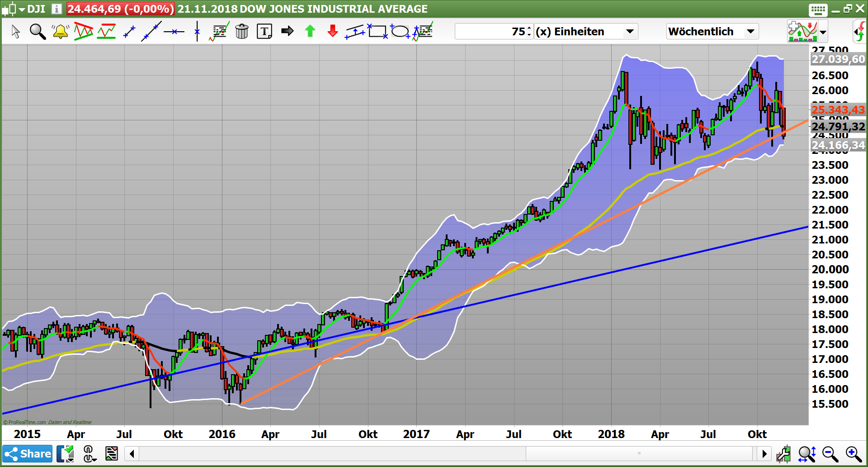This screenshot has width=868, height=467.
Task: Select the arrow cursor tool
Action: pyautogui.click(x=16, y=32)
